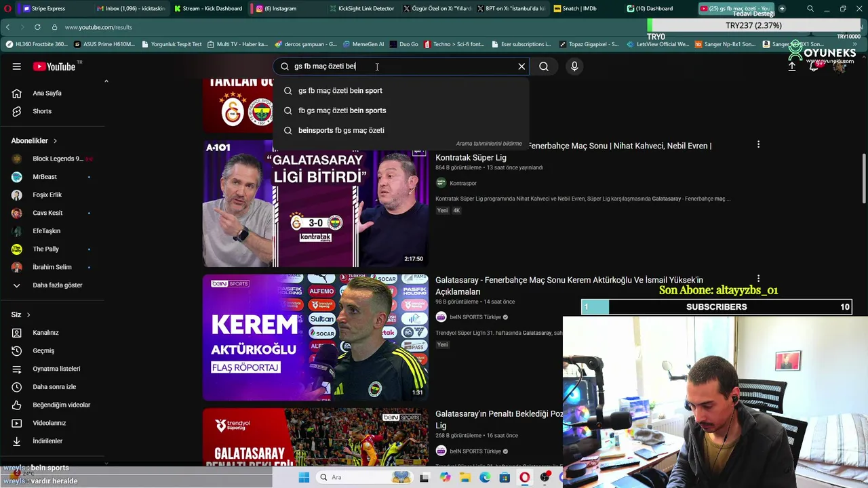Open Daha sonra izle list
Image resolution: width=868 pixels, height=488 pixels.
click(54, 387)
